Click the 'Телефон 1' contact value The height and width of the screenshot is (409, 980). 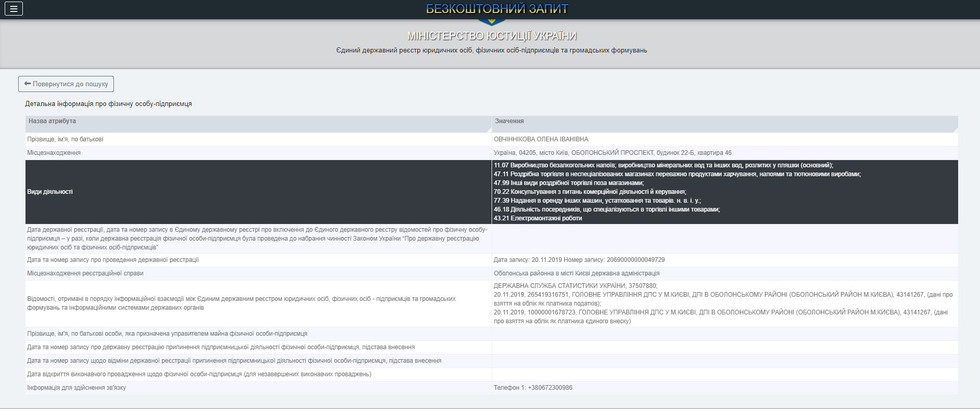[x=533, y=388]
